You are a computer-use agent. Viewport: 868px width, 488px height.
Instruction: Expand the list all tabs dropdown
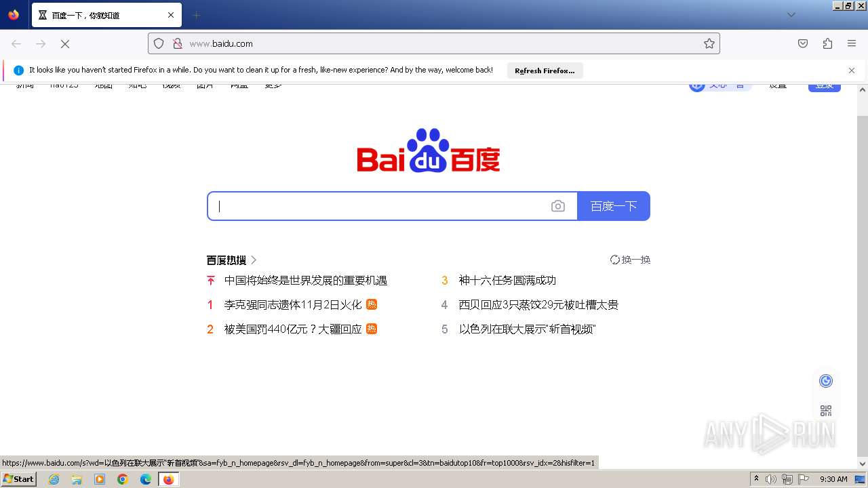[791, 15]
